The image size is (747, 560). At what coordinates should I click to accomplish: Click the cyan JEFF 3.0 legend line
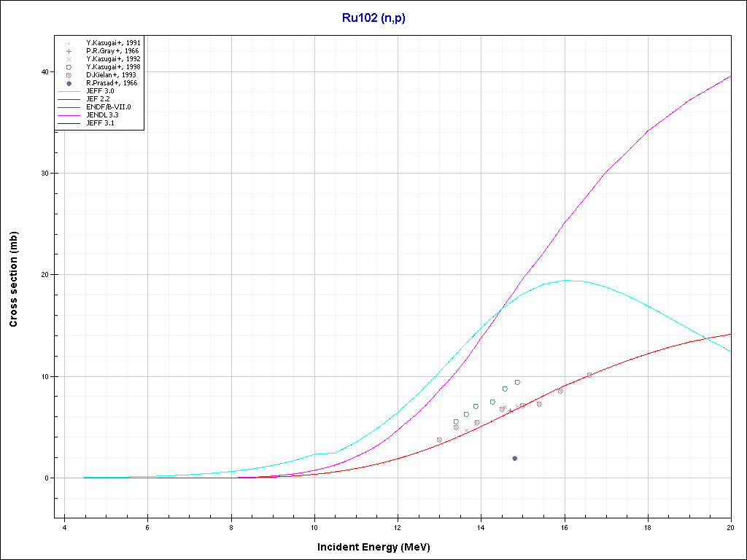point(69,91)
